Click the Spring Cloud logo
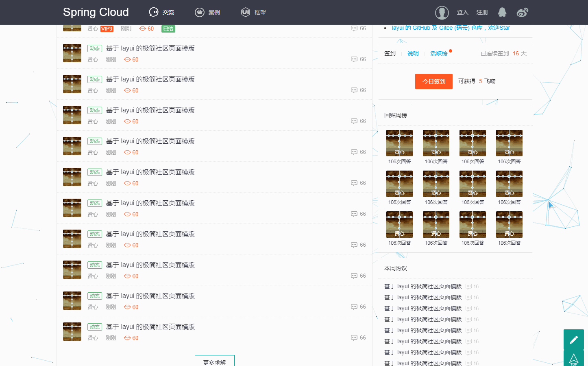 pos(96,12)
